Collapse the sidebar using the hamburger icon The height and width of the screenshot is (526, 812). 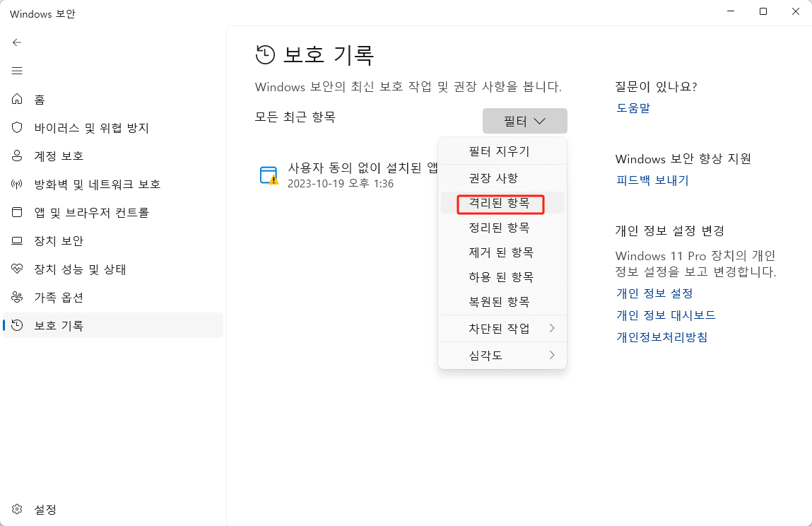[17, 71]
